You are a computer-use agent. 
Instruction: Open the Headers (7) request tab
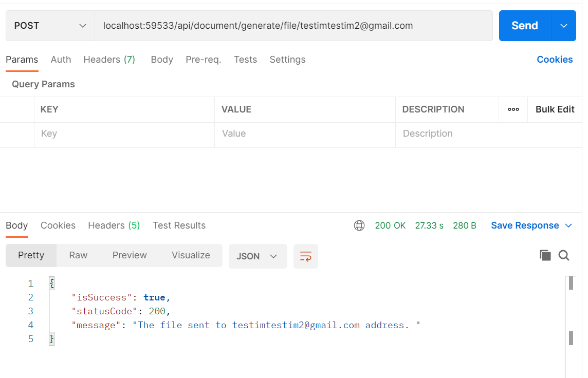pos(109,59)
